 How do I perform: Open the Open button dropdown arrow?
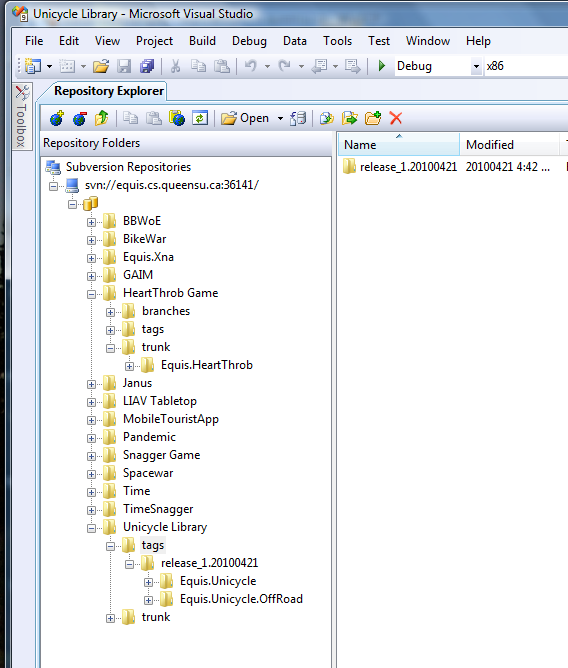280,118
